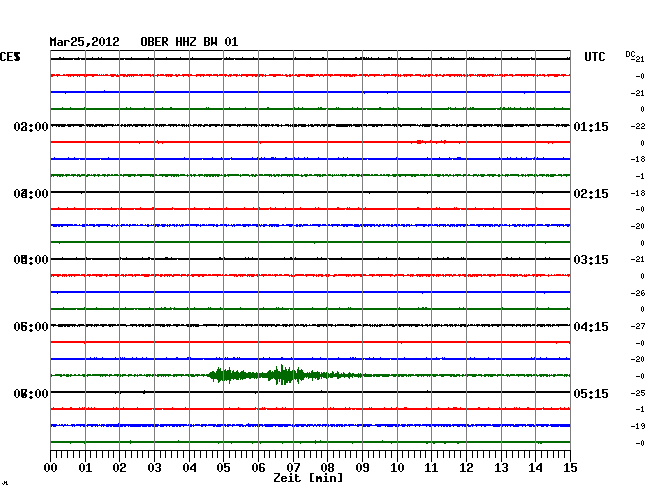Click the 02 minute axis tick label

tap(119, 468)
